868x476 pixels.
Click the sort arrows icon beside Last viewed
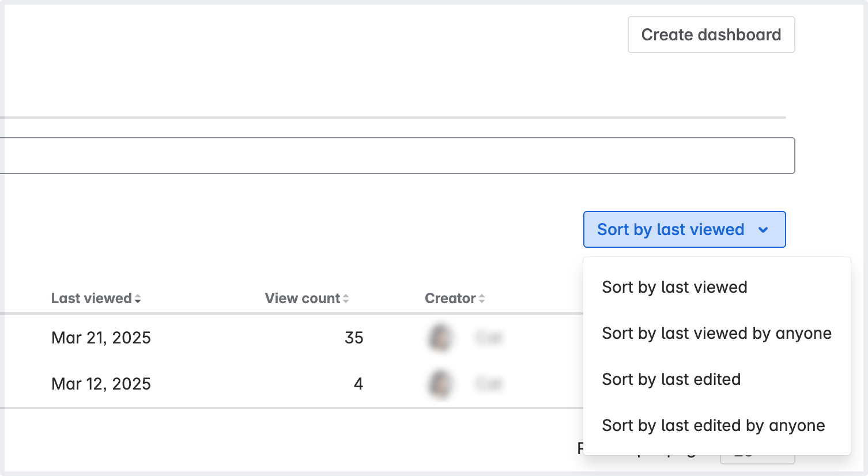(x=138, y=299)
